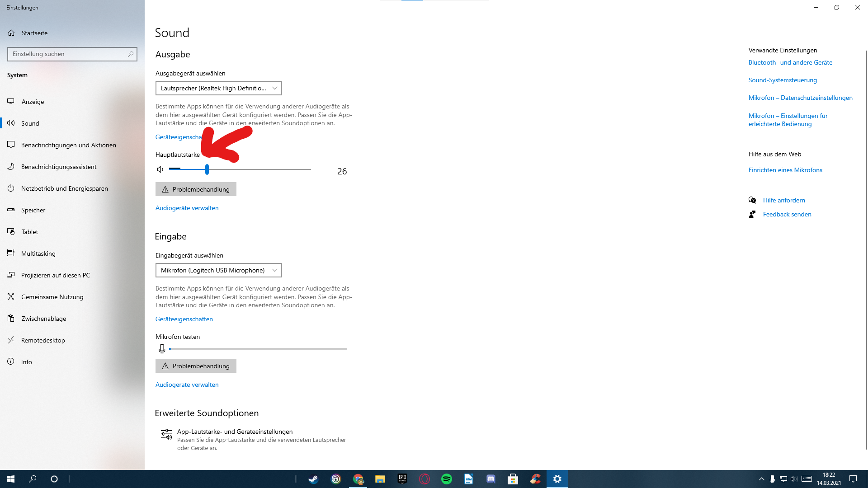Click Problembehandlung button under Ausgabe
The height and width of the screenshot is (488, 868).
click(x=196, y=189)
